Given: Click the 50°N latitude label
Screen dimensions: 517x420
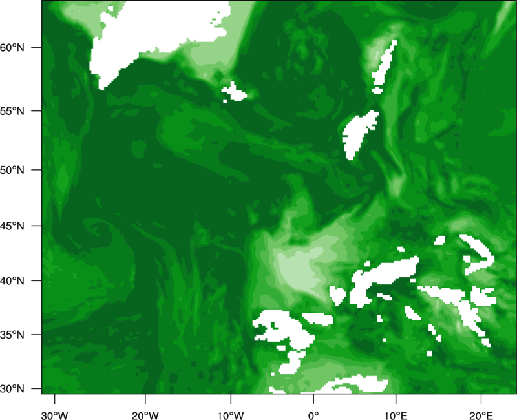Looking at the screenshot, I should 12,170.
